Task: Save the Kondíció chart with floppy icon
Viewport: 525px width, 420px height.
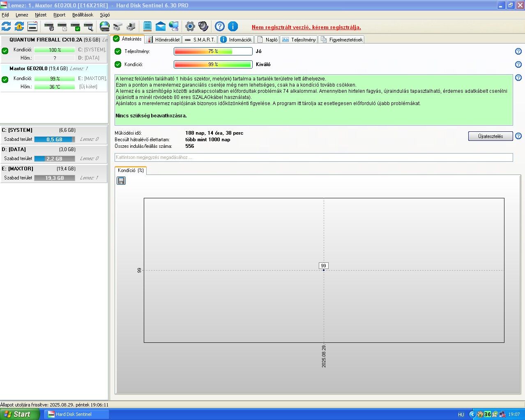Action: 121,181
